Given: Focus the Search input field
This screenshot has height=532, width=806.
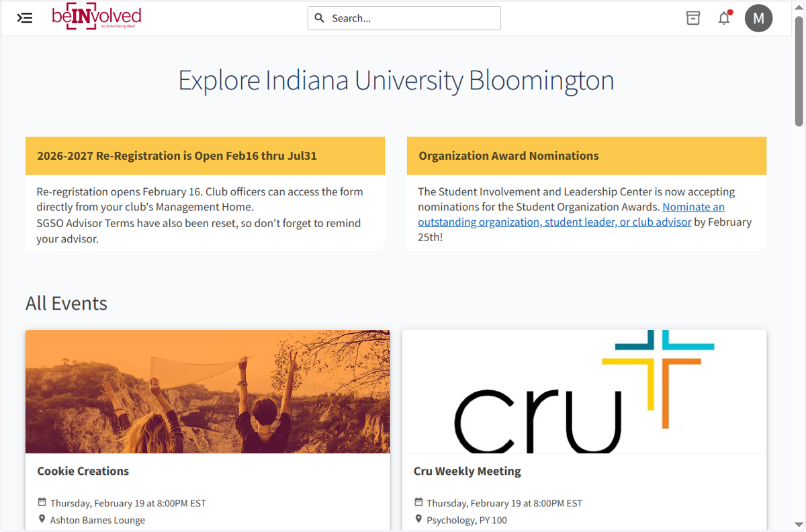Looking at the screenshot, I should click(404, 18).
